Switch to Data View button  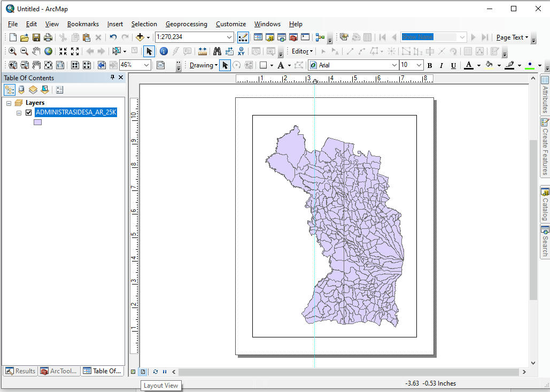(x=133, y=372)
